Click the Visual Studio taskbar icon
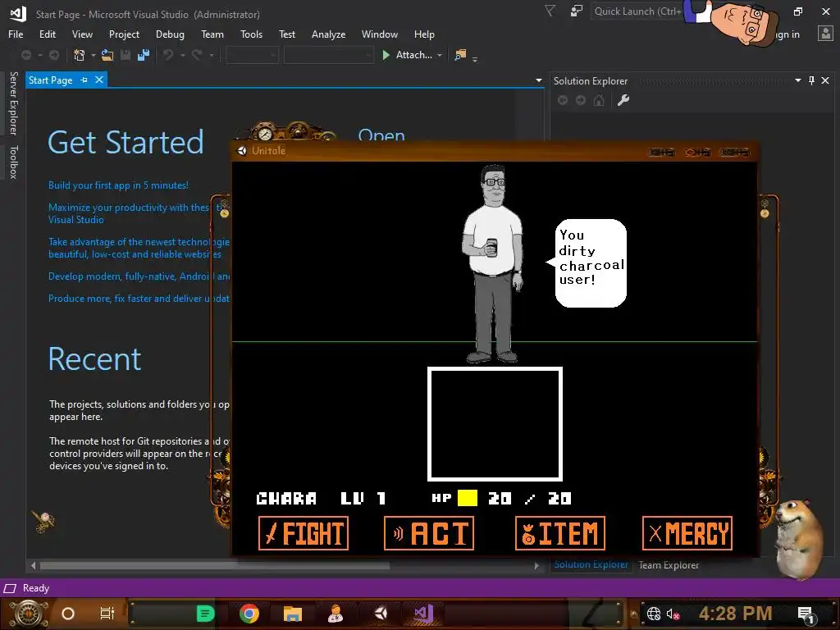The image size is (840, 630). pyautogui.click(x=422, y=614)
